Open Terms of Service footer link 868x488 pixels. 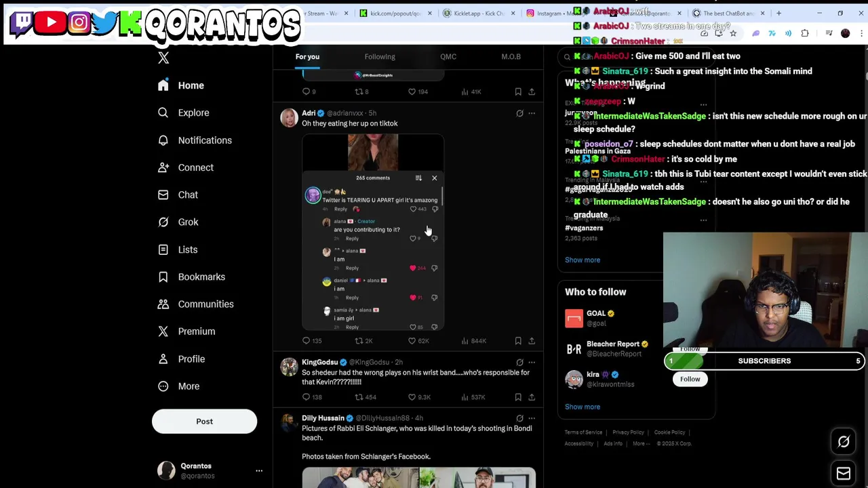pyautogui.click(x=583, y=432)
